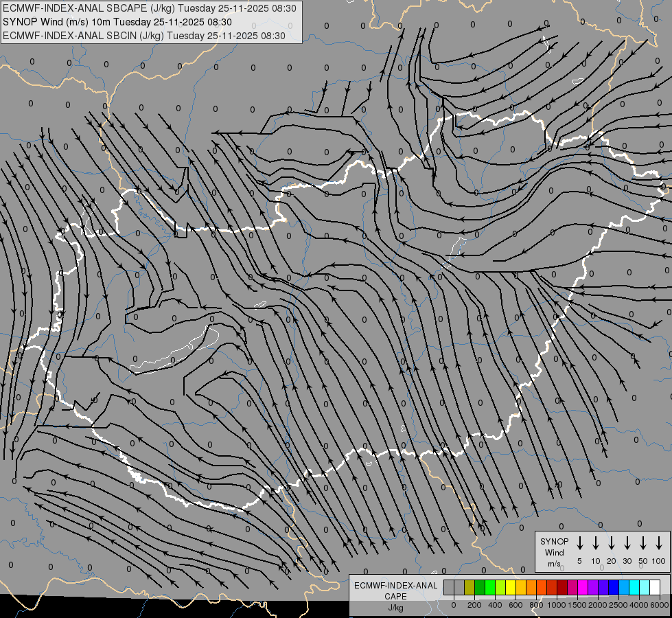The width and height of the screenshot is (672, 618).
Task: Select the dark red swatch right of 1000
Action: 562,587
